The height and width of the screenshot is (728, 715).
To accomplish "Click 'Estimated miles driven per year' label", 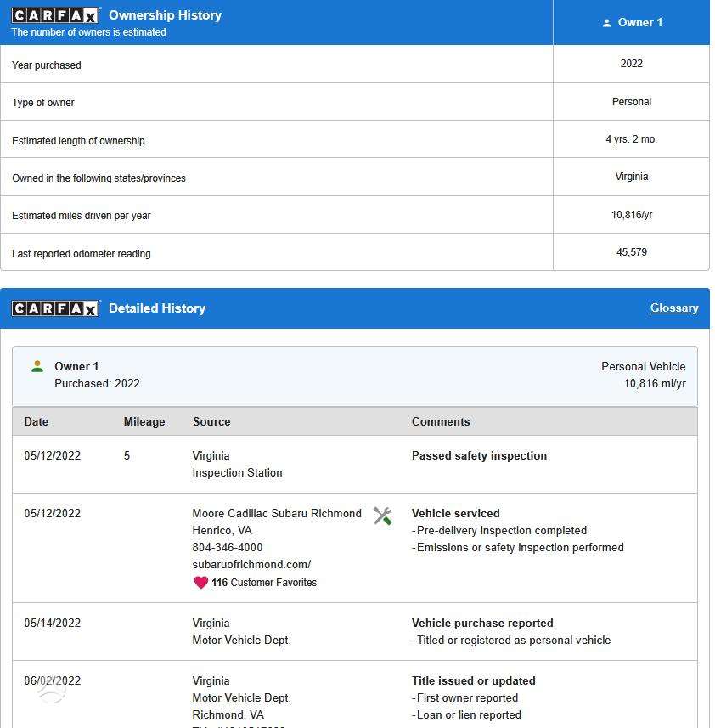I will pyautogui.click(x=82, y=216).
